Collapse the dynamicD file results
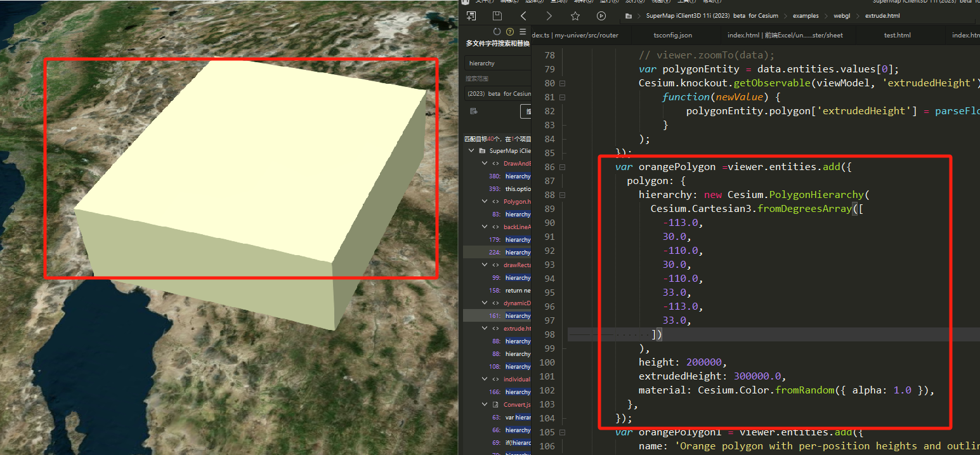 485,303
